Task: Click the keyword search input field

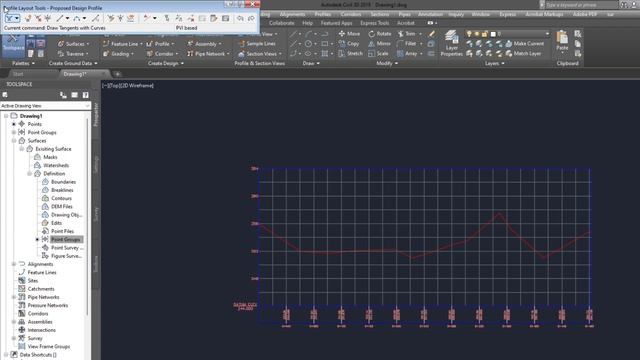Action: click(581, 5)
